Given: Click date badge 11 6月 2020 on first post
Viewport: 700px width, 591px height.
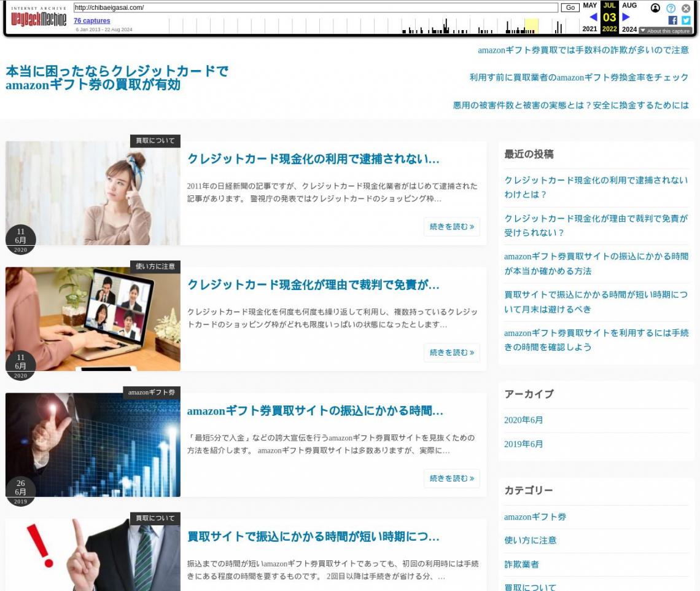Looking at the screenshot, I should coord(20,240).
